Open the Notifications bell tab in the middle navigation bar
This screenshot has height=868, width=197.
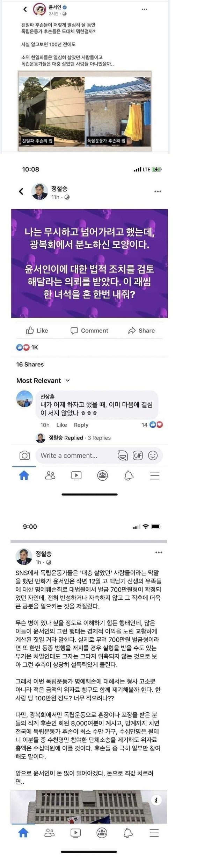(x=129, y=475)
